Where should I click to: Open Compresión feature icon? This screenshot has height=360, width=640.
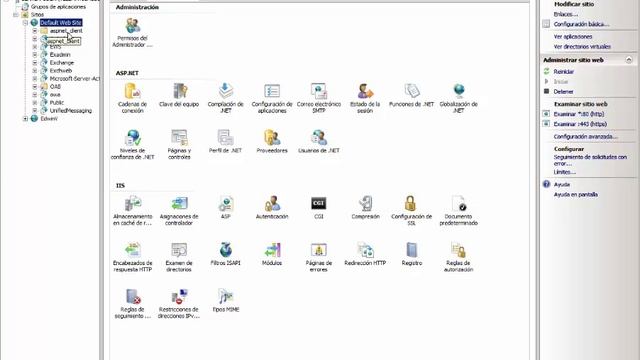point(365,203)
